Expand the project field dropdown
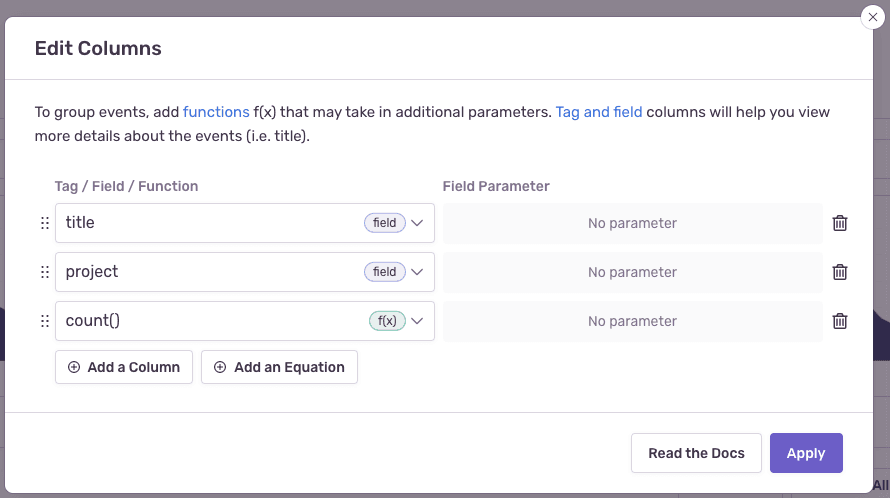The image size is (890, 498). 418,272
